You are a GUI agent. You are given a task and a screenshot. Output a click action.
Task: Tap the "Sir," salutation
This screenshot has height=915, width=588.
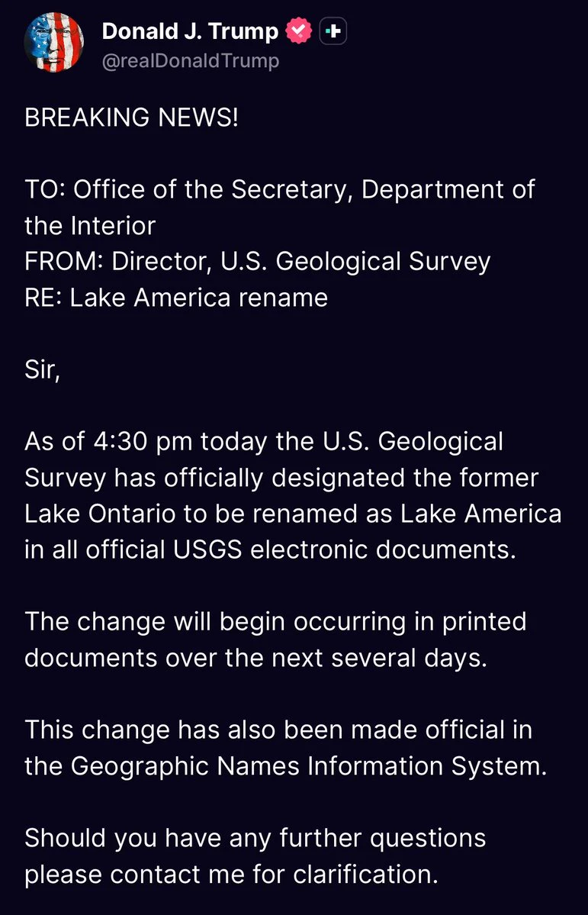tap(42, 371)
